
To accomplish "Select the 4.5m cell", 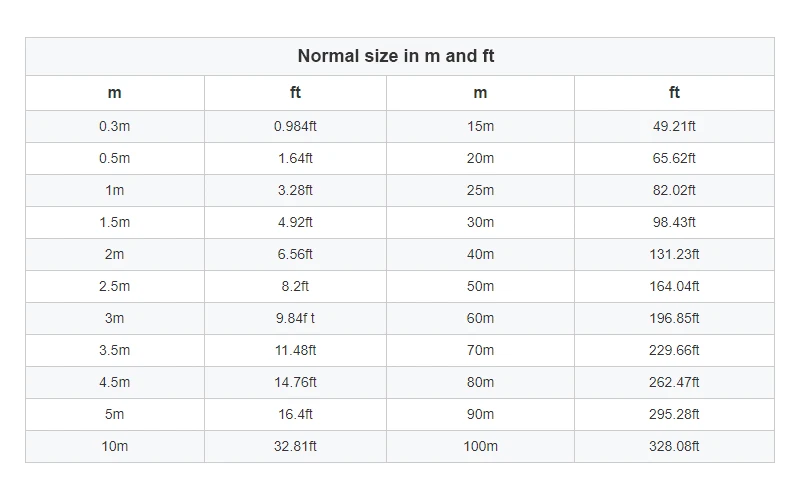I will [x=114, y=382].
